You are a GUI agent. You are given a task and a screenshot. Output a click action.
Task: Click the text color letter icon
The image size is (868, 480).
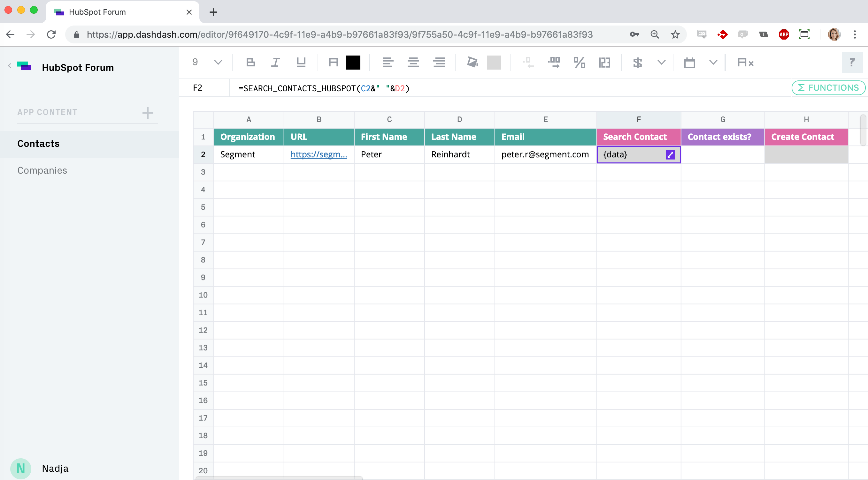pyautogui.click(x=333, y=62)
